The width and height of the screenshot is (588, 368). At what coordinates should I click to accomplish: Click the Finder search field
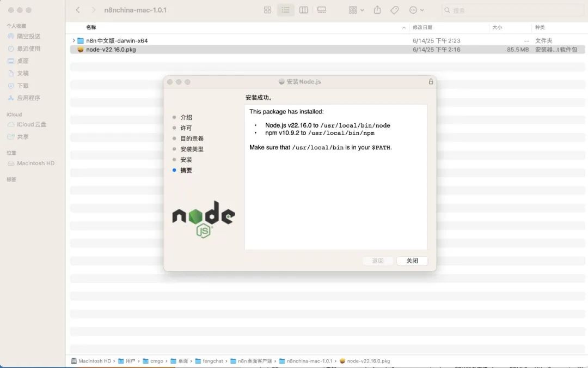(513, 10)
